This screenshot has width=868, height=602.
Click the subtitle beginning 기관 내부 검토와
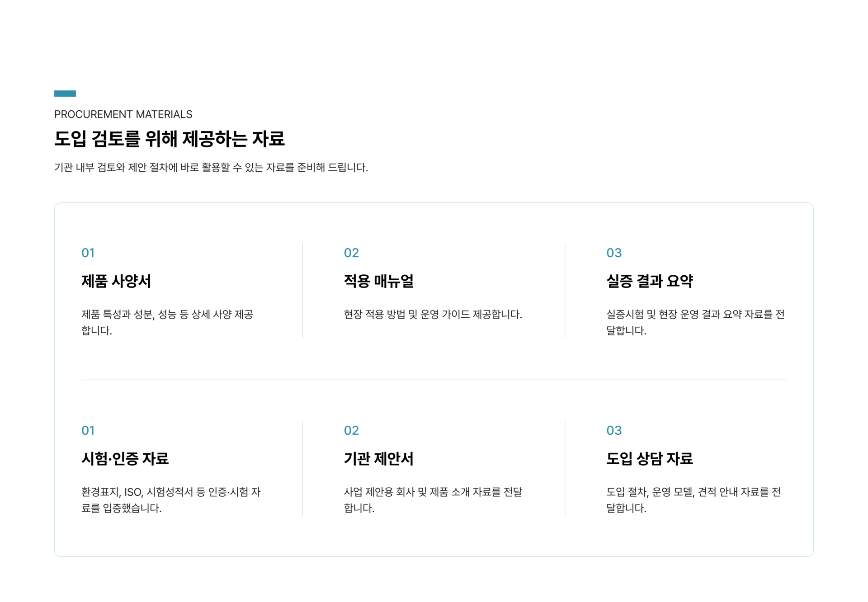click(211, 168)
